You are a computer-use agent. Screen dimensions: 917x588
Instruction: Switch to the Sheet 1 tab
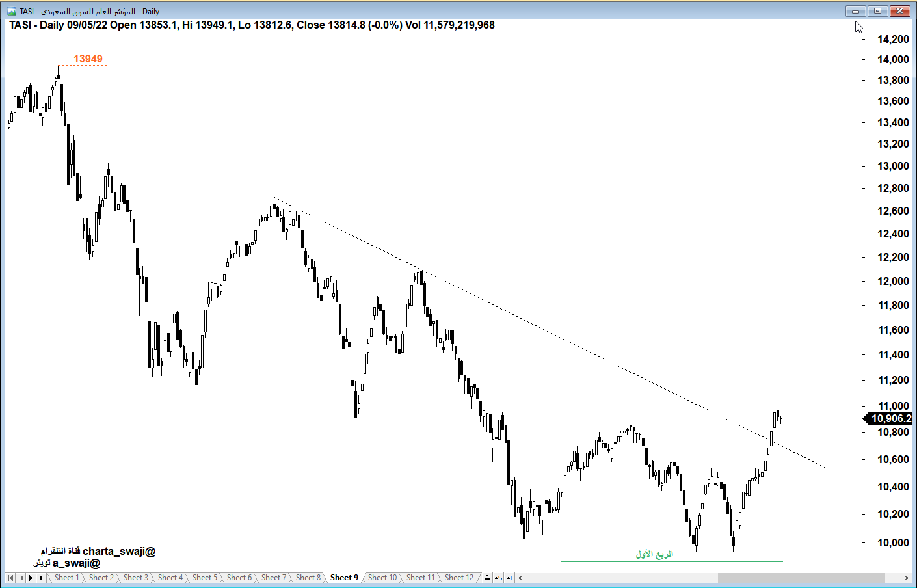pyautogui.click(x=66, y=578)
